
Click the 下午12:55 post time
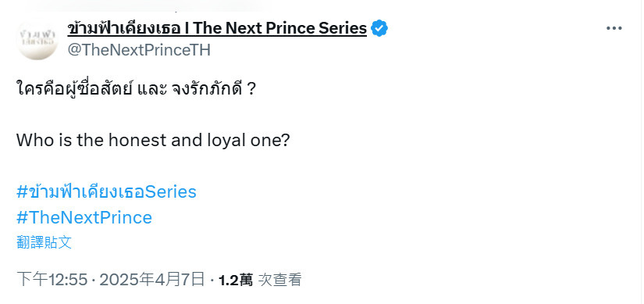[52, 280]
